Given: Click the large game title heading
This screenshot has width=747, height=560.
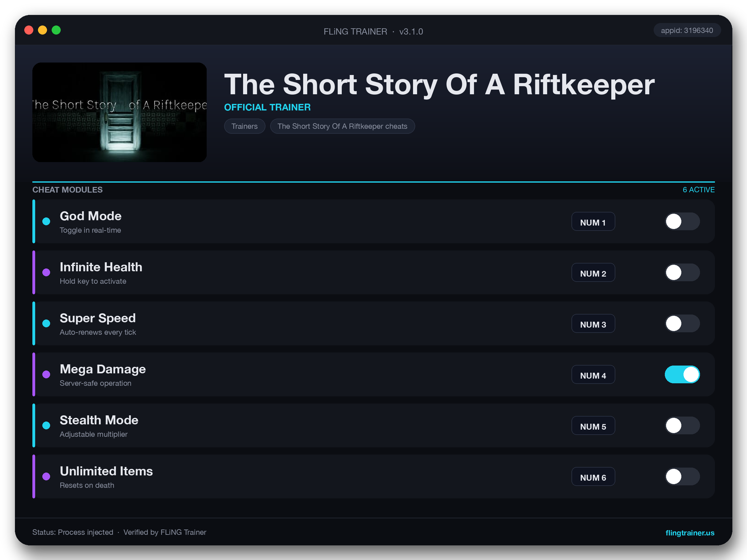Looking at the screenshot, I should pyautogui.click(x=439, y=84).
